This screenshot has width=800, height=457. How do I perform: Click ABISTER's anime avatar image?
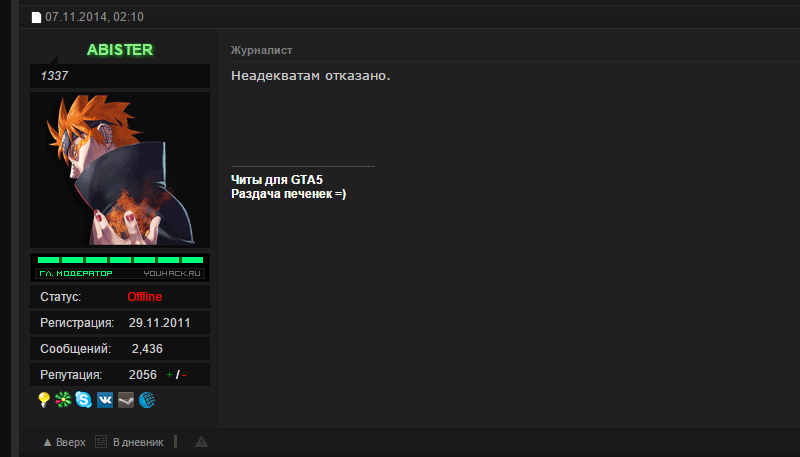click(120, 170)
